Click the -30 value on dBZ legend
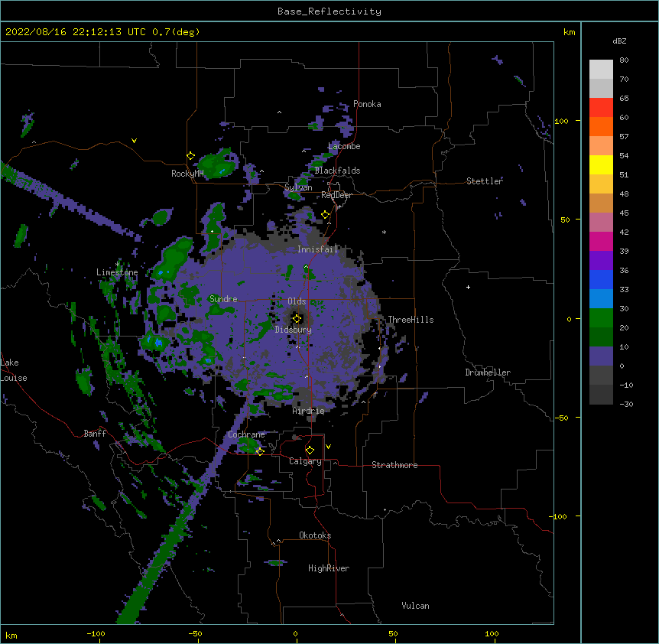Screen dimensions: 659x644 tap(626, 405)
